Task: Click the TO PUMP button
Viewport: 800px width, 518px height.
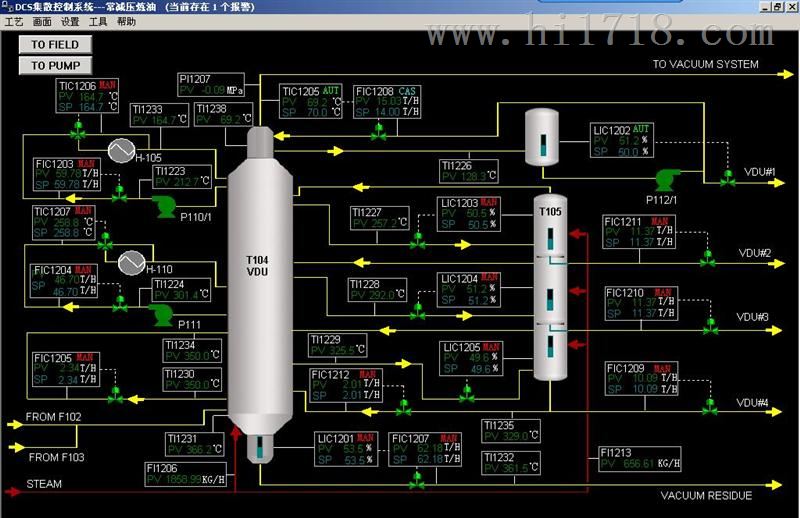Action: click(55, 65)
